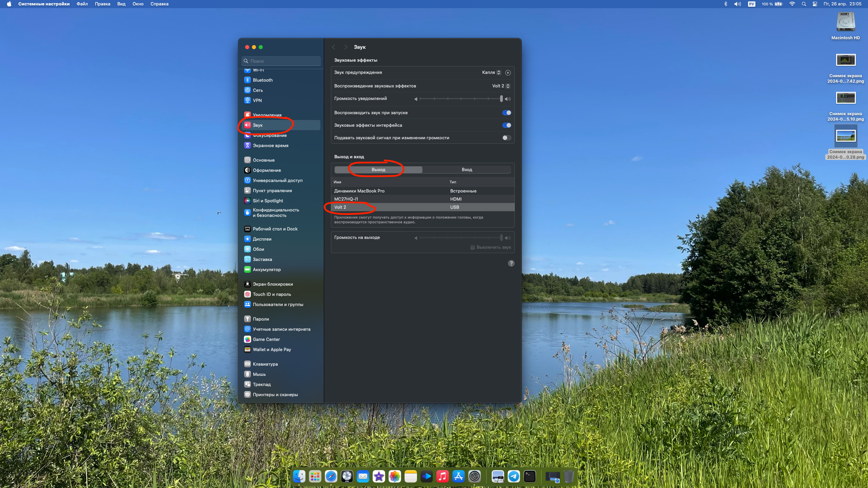Select MC27HQ-i1 HDMI output device

pyautogui.click(x=346, y=199)
